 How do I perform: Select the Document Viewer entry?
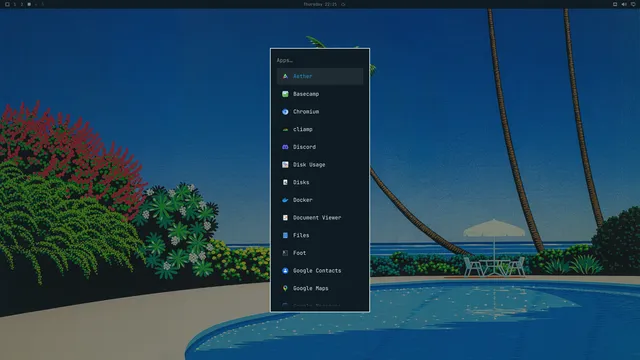click(x=320, y=218)
